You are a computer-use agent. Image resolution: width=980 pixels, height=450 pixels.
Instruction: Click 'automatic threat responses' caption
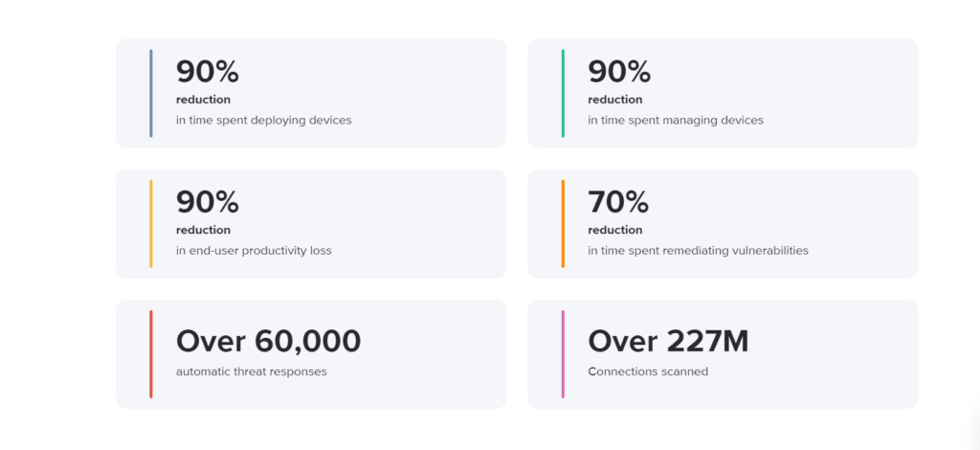pos(252,371)
